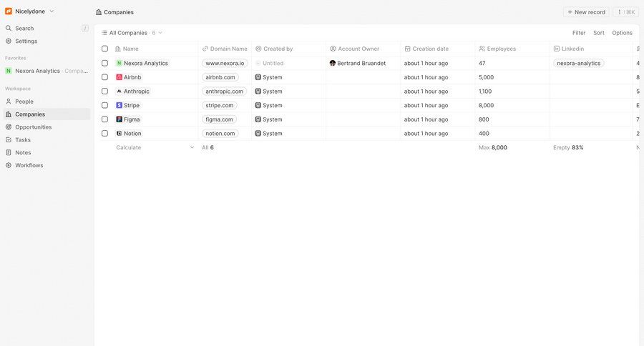Click the Stripe company logo
This screenshot has width=644, height=346.
[x=119, y=105]
